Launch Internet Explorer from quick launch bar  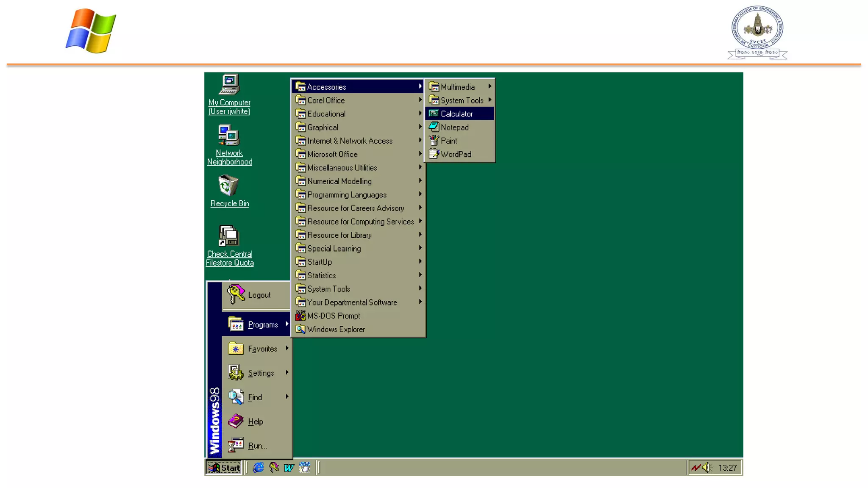point(258,468)
